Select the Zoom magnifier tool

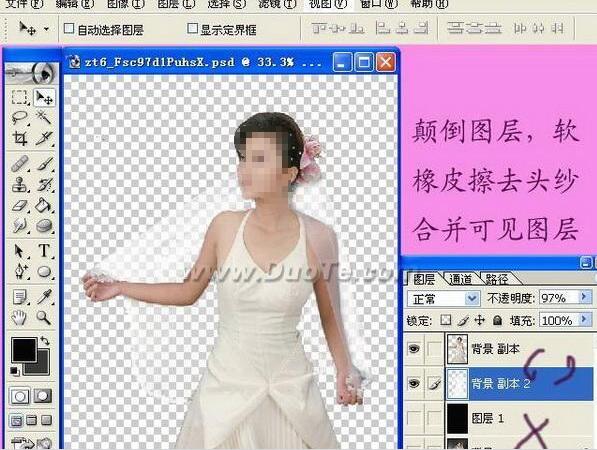(x=44, y=317)
